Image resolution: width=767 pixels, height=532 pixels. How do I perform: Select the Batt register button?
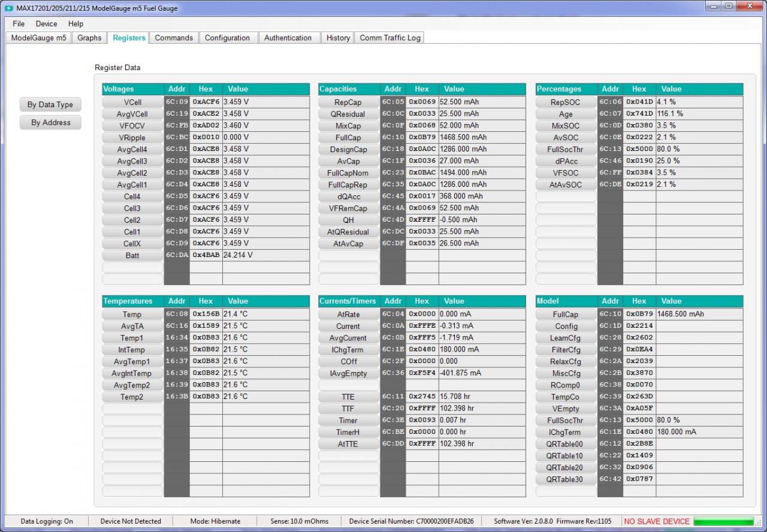pos(132,256)
